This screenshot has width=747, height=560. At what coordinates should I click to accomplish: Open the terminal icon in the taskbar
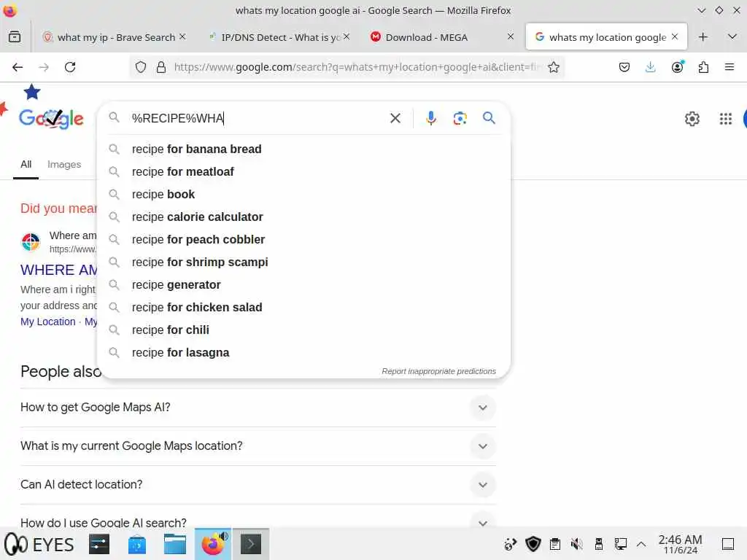pyautogui.click(x=251, y=544)
